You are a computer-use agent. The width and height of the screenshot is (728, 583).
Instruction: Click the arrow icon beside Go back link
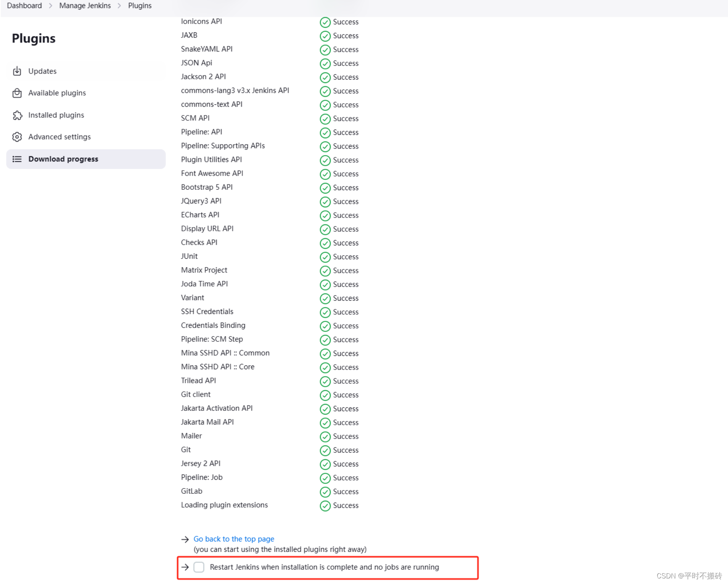click(x=185, y=539)
